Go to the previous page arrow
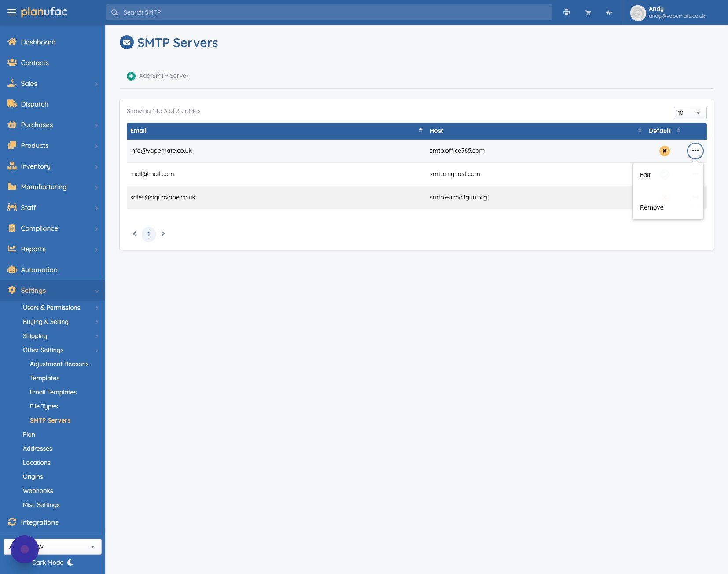The height and width of the screenshot is (574, 728). pos(135,234)
